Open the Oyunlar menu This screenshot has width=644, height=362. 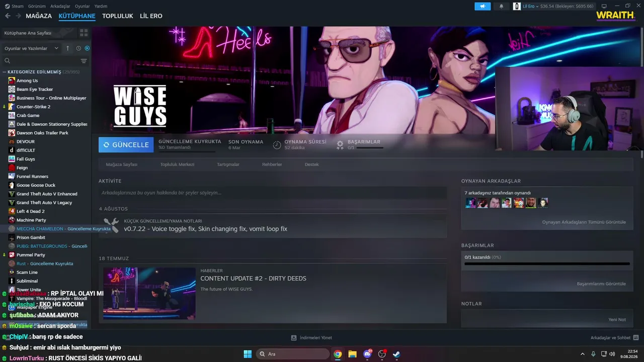pos(82,6)
